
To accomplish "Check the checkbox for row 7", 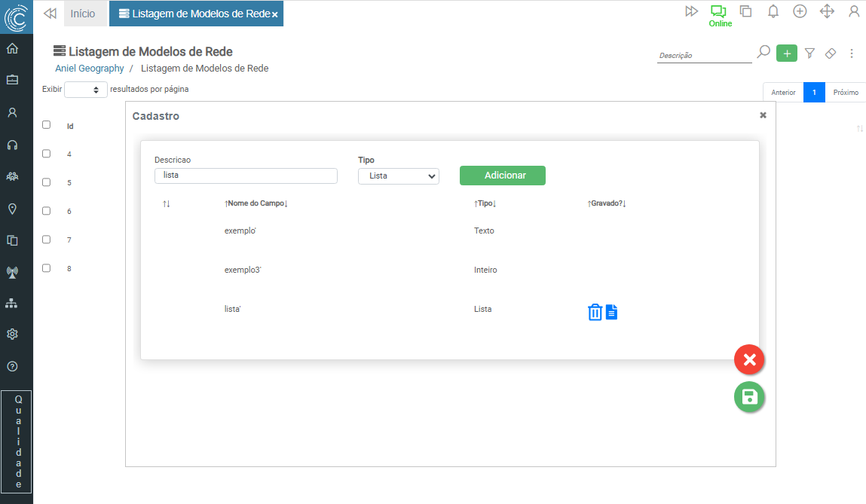I will pyautogui.click(x=46, y=240).
